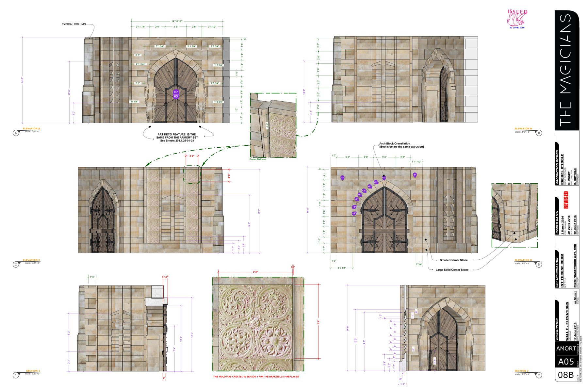Click the Large Solid Corner Stone label
Image resolution: width=588 pixels, height=392 pixels.
pos(452,270)
